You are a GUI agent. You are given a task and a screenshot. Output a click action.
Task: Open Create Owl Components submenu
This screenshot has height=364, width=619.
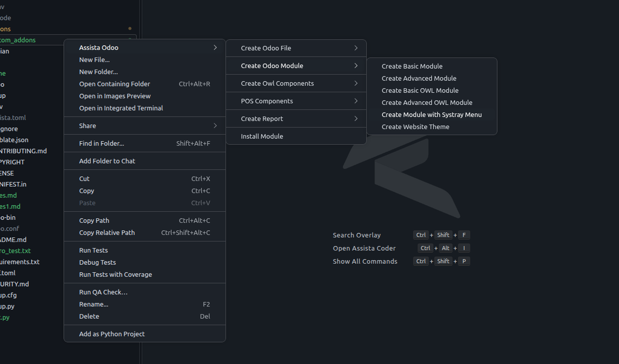click(x=296, y=83)
